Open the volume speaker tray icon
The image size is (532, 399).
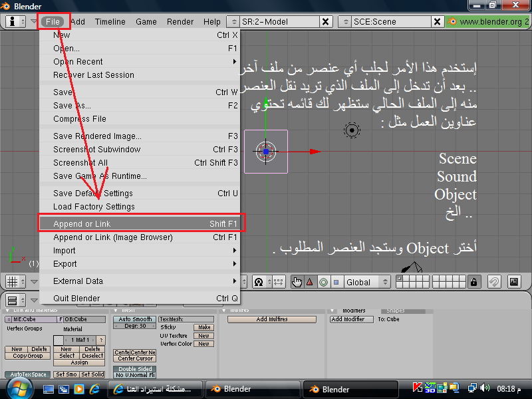[x=485, y=388]
